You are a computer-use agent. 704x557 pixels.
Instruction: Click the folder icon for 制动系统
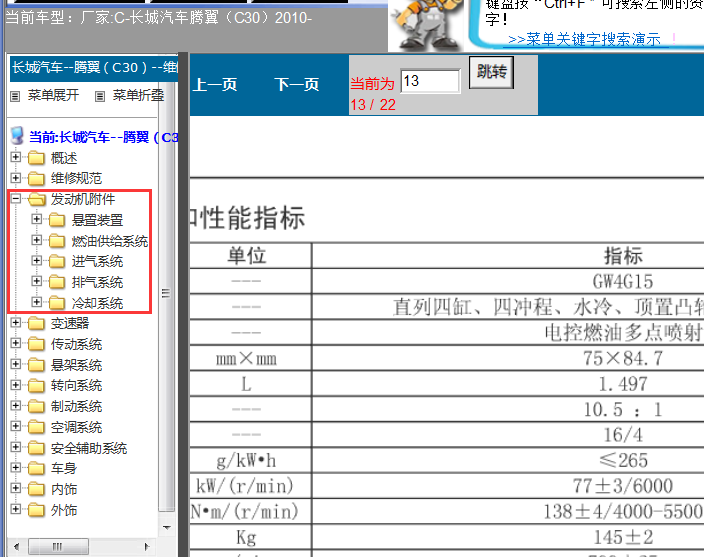coord(36,406)
